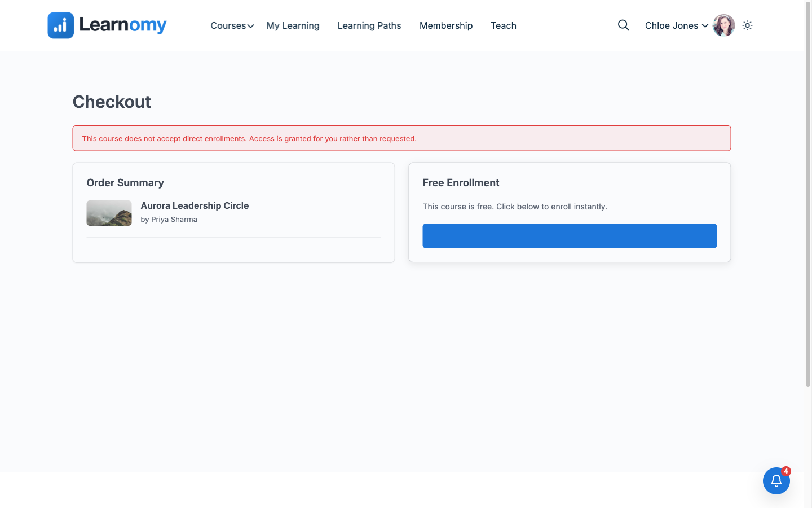Screen dimensions: 812x508
Task: Open Learning Paths page
Action: click(x=369, y=25)
